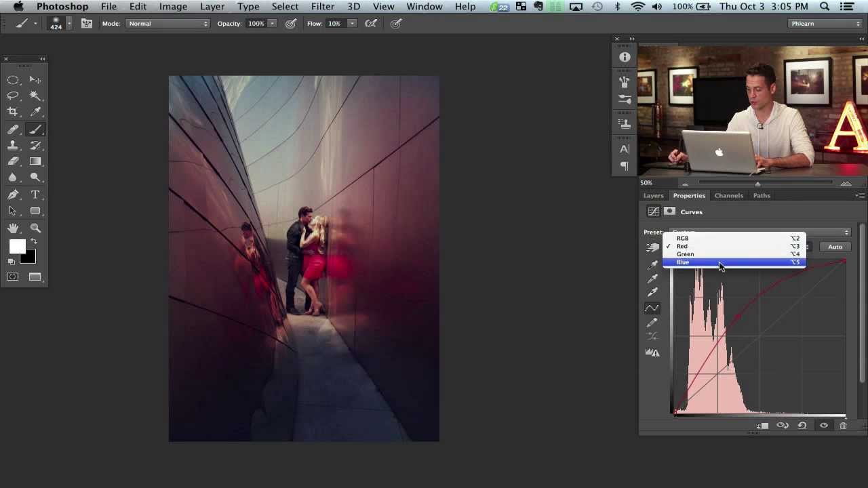Open the Filter menu
Viewport: 868px width, 488px height.
pos(323,7)
